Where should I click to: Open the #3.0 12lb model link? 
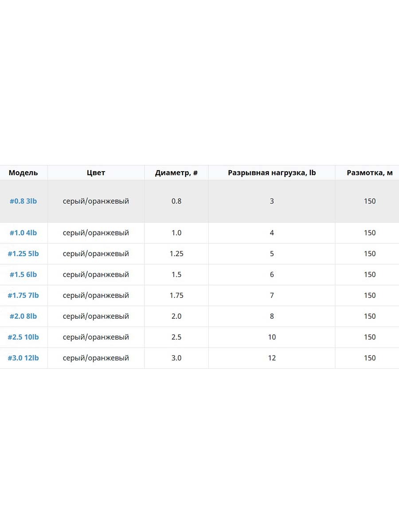23,358
